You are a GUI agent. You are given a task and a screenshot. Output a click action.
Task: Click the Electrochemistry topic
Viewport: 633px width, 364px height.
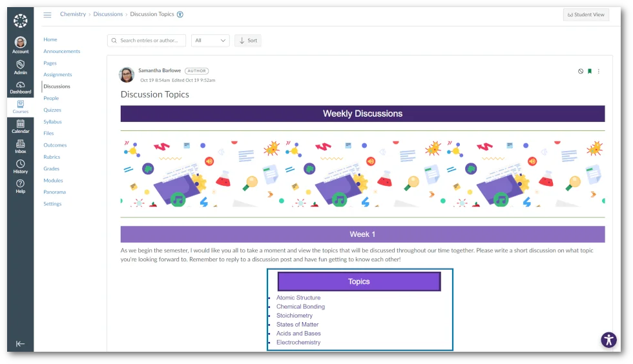pos(298,342)
